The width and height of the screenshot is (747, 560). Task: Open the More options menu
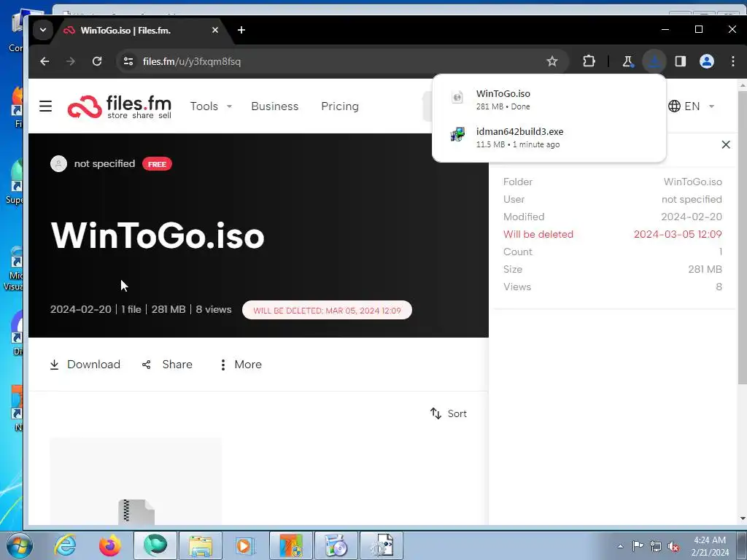point(240,365)
